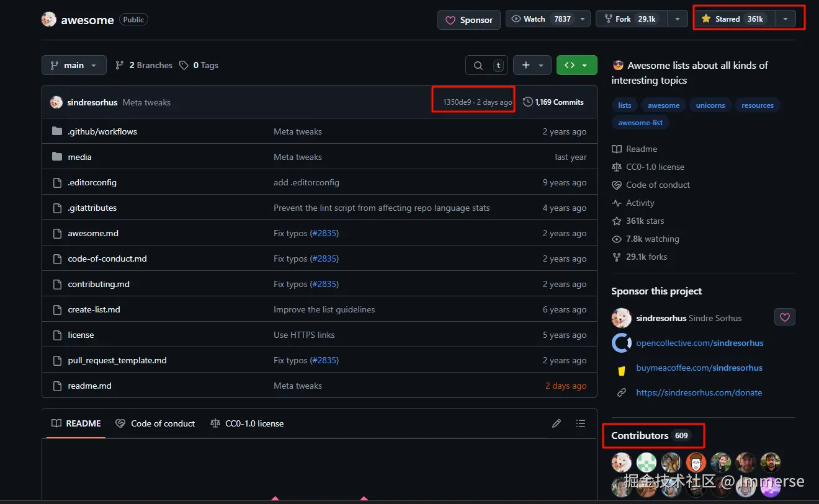Click the Fork 29.1k button

click(x=632, y=19)
